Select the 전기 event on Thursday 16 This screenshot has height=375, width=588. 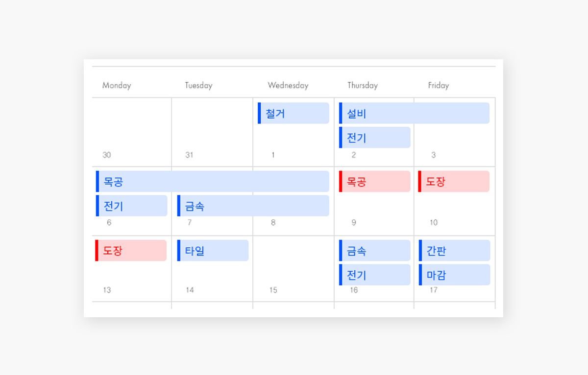[x=375, y=275]
